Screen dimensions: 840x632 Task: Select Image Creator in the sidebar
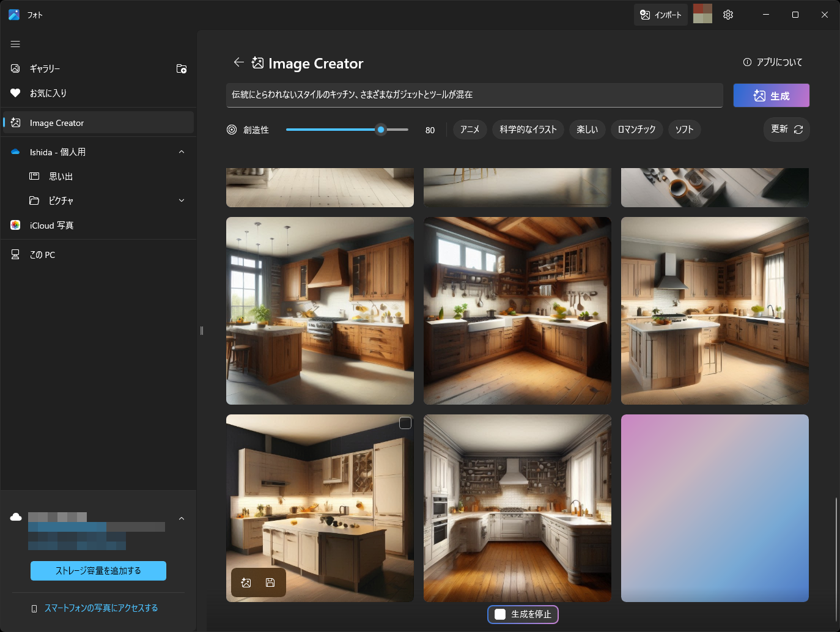pos(98,123)
